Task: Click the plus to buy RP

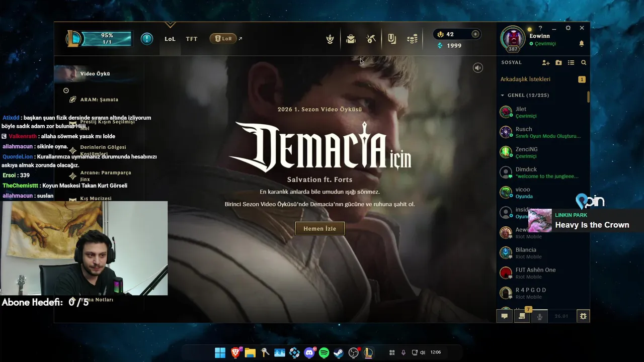Action: (475, 34)
